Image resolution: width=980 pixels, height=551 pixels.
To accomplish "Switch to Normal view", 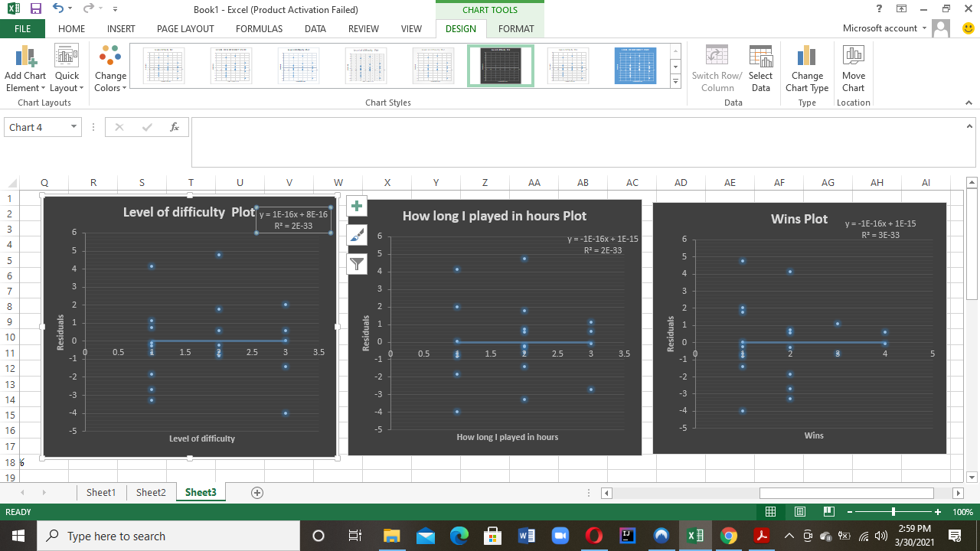I will pyautogui.click(x=771, y=511).
